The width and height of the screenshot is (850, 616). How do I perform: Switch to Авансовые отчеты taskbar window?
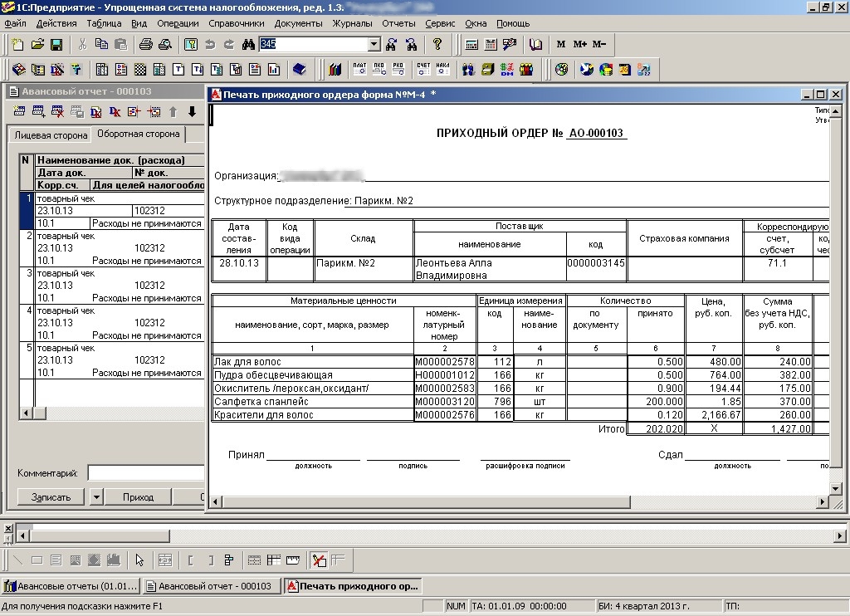click(71, 586)
